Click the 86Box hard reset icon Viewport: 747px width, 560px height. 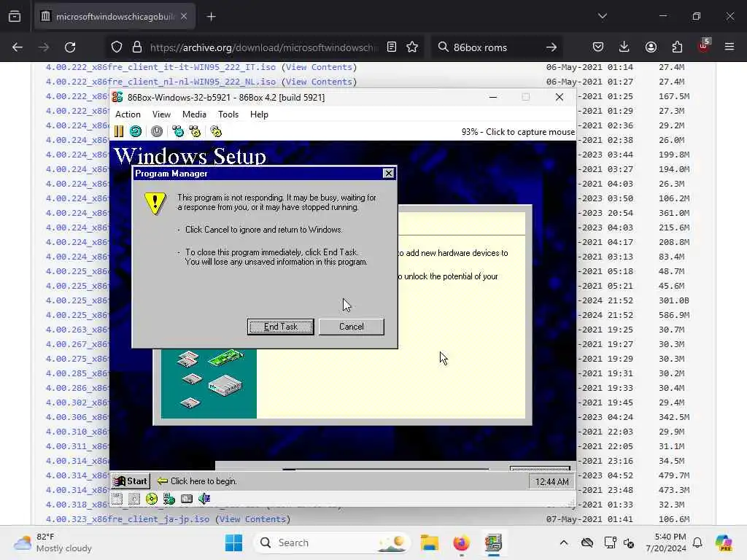click(136, 131)
